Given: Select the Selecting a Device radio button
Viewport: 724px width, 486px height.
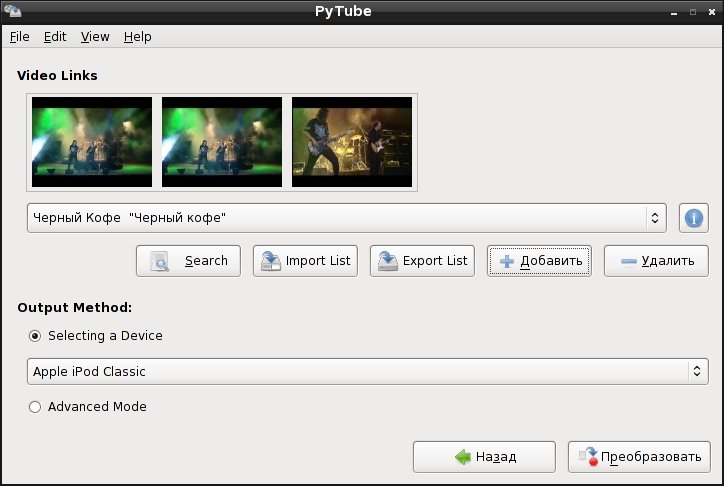Looking at the screenshot, I should pos(35,336).
